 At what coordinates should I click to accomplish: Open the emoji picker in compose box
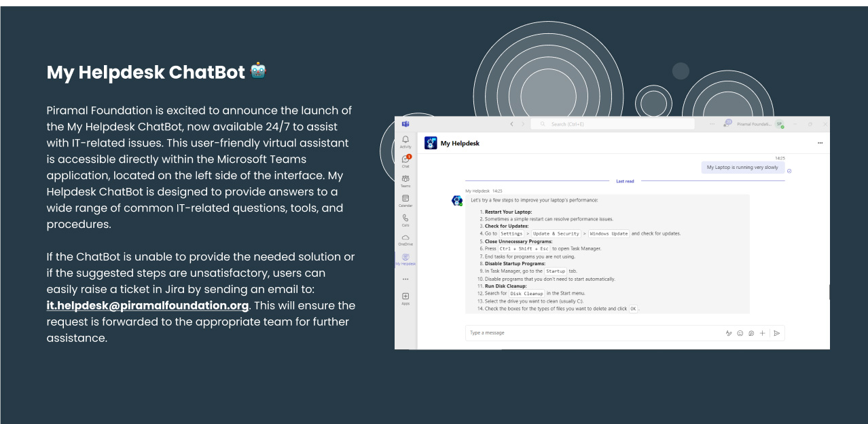point(740,333)
